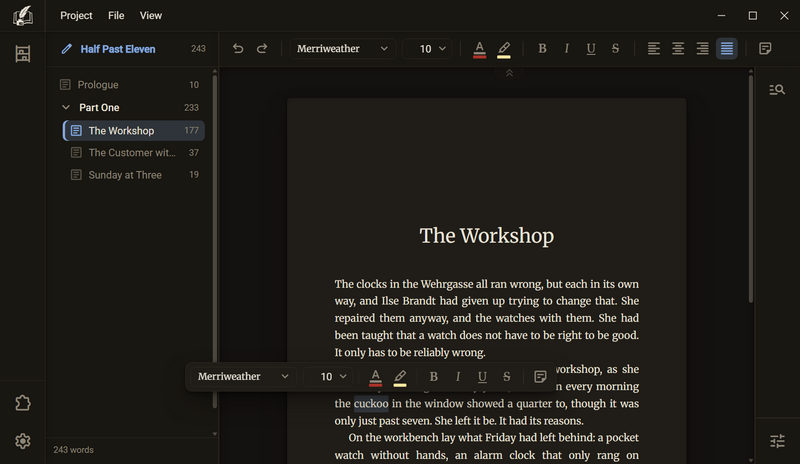Open the search panel icon on the right
This screenshot has width=800, height=464.
tap(777, 90)
